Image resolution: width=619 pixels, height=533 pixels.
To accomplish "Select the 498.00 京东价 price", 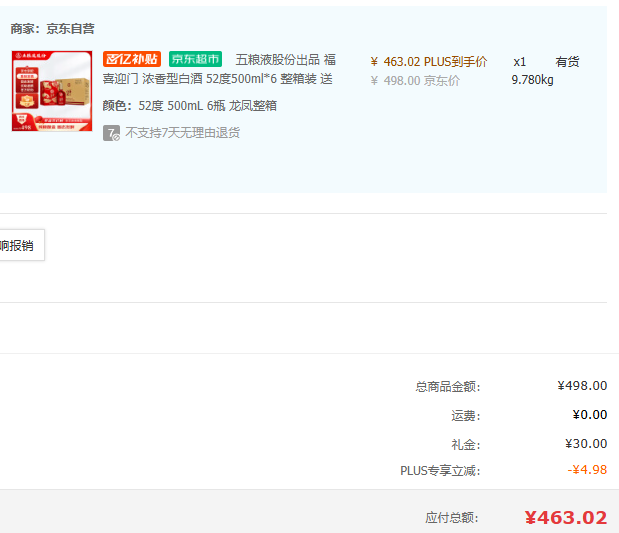I will pyautogui.click(x=415, y=81).
